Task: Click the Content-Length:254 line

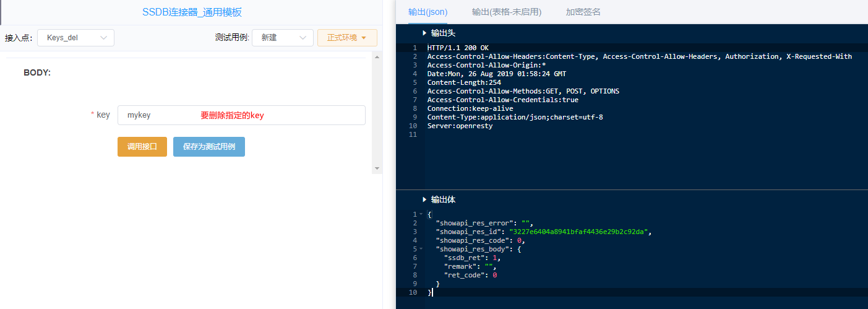Action: (464, 82)
